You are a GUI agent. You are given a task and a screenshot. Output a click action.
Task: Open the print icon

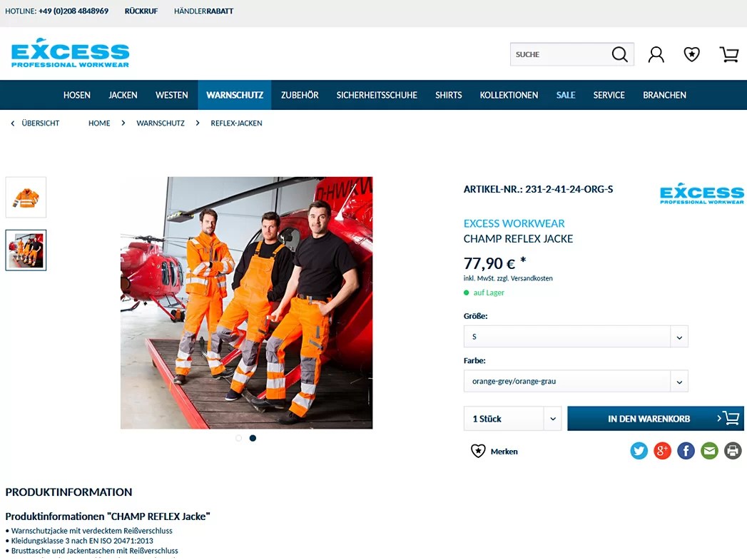point(733,451)
